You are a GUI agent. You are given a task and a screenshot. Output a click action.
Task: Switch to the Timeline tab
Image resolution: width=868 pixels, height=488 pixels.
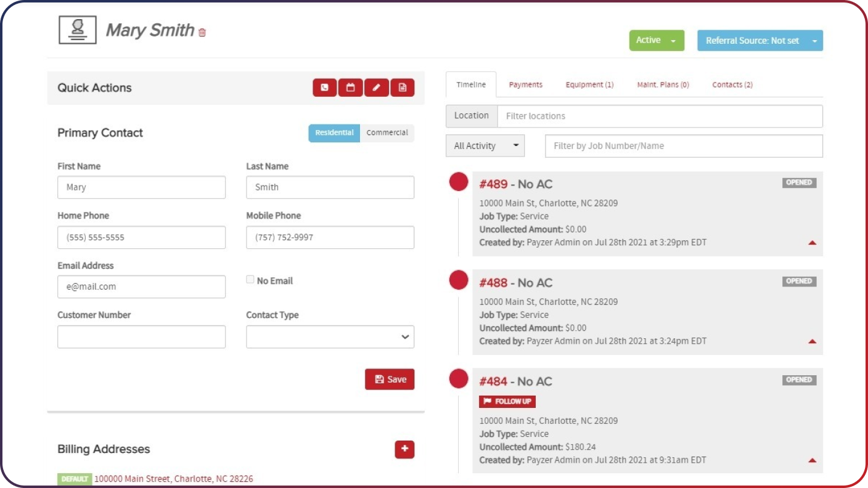click(x=471, y=85)
